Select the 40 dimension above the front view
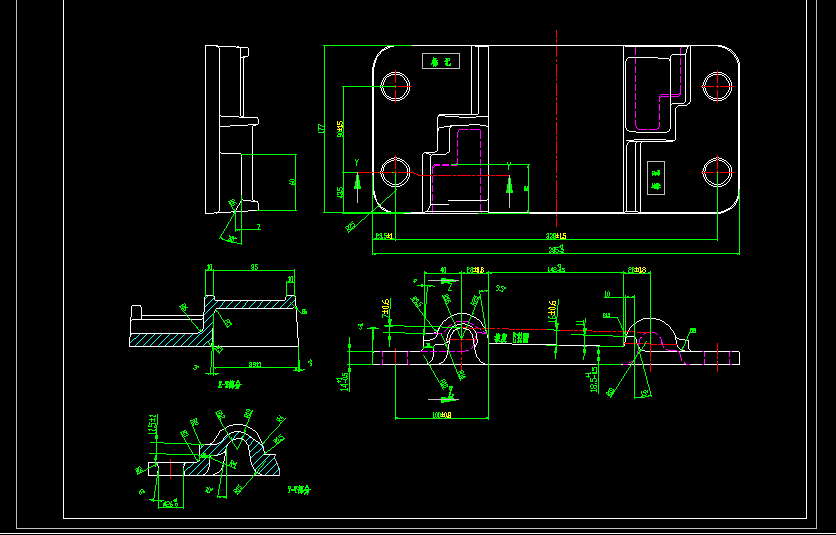The width and height of the screenshot is (836, 535). coord(444,270)
